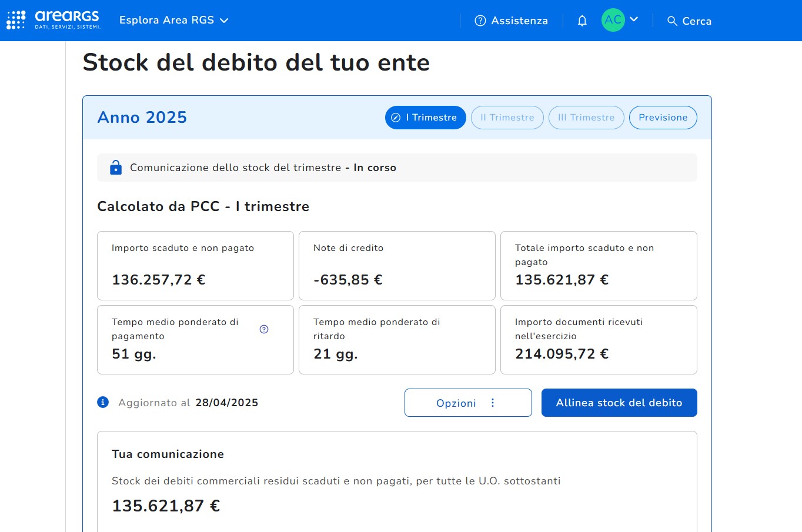Screen dimensions: 802x532
Task: Click the areaRGS logo
Action: click(54, 20)
